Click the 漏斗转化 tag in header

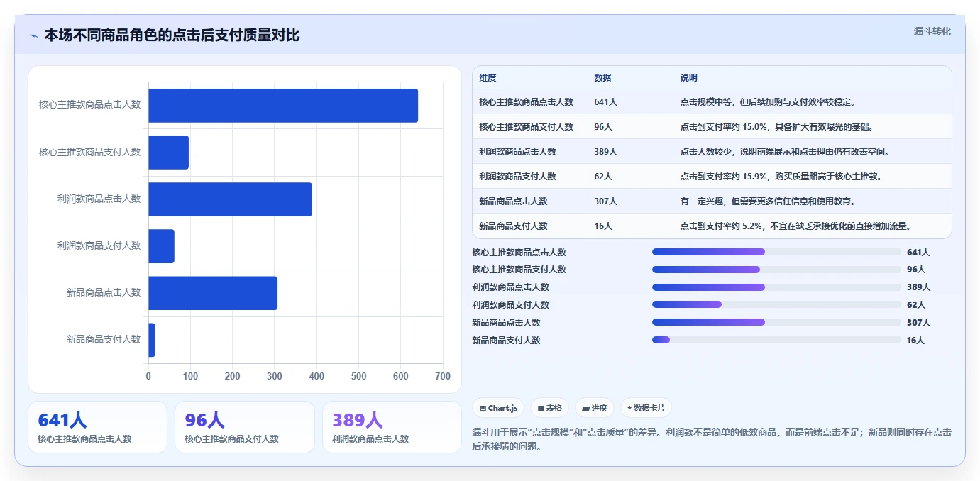[x=932, y=31]
